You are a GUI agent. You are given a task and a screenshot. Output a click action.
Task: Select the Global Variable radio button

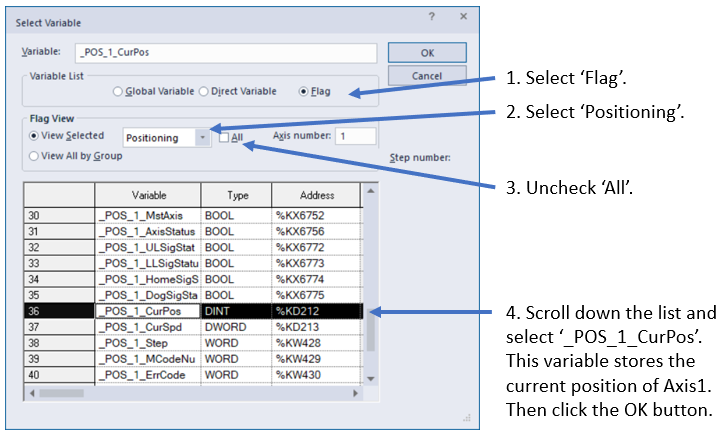pos(118,92)
